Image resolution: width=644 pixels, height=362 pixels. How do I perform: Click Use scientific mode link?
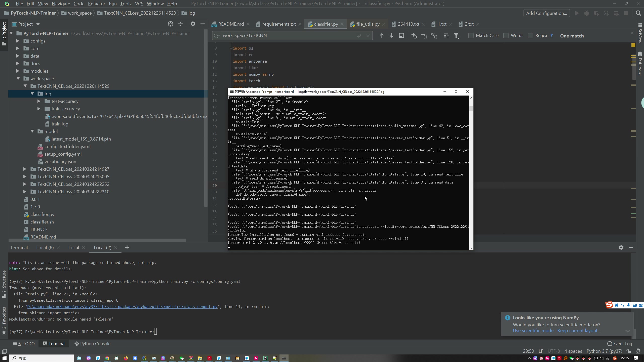coord(533,331)
